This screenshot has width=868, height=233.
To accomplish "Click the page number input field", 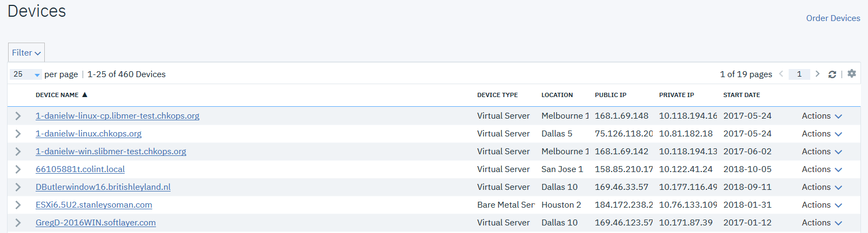I will pos(799,74).
